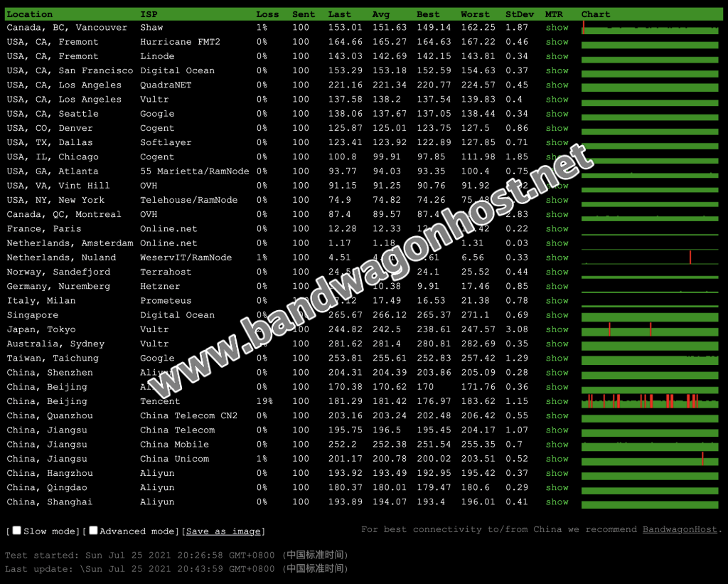Select the 'Netherlands, Amsterdam' location text
The height and width of the screenshot is (584, 728).
point(70,243)
